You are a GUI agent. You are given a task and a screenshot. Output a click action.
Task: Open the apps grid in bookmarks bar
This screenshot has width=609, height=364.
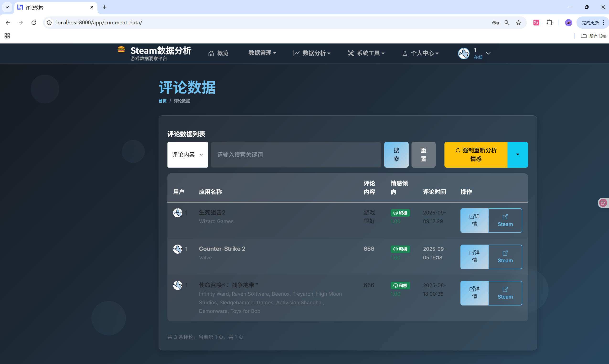click(7, 36)
